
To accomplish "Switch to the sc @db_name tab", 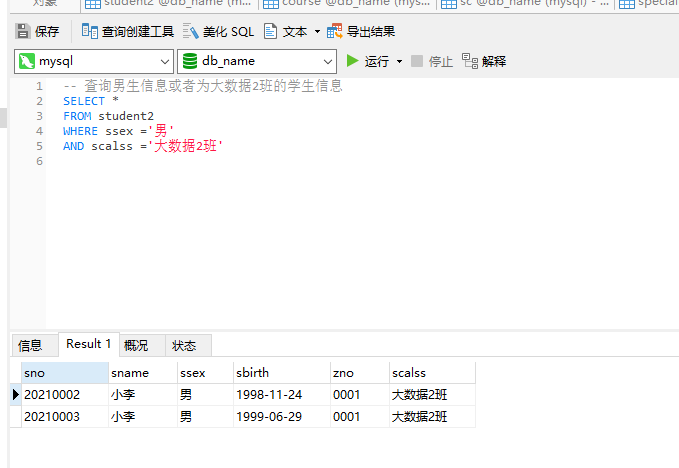I will click(x=525, y=3).
